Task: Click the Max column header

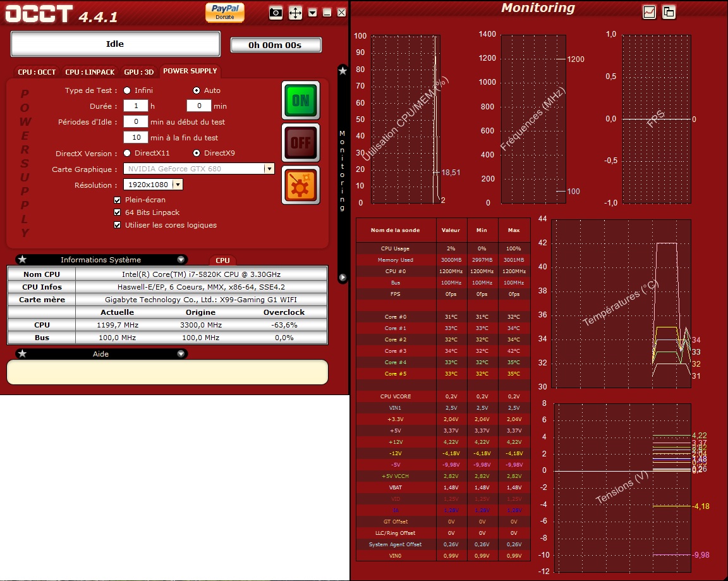Action: tap(514, 230)
